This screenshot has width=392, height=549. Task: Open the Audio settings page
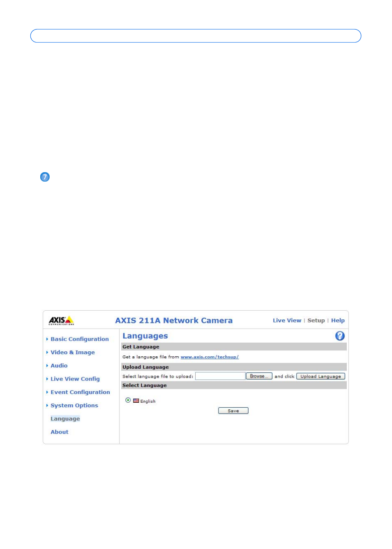59,365
